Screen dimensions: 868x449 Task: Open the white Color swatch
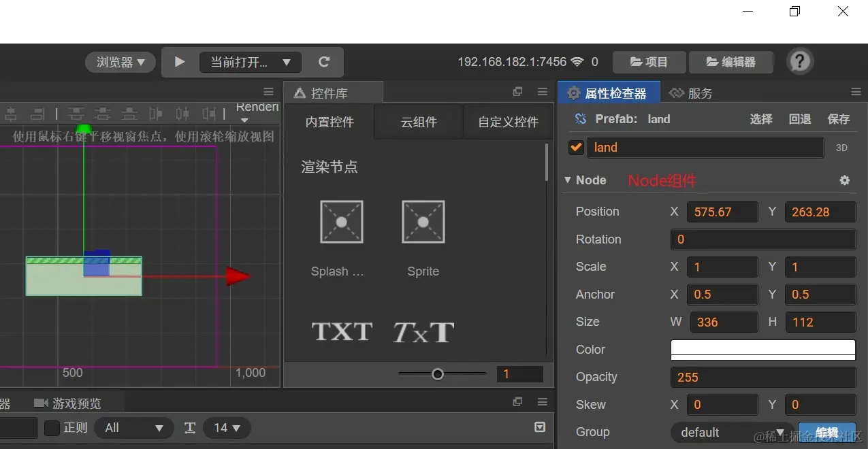click(763, 349)
